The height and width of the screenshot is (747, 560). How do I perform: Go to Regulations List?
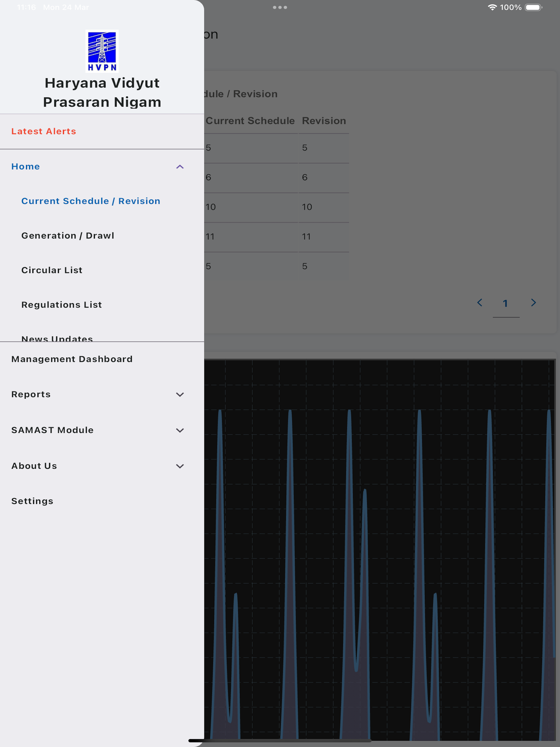61,305
